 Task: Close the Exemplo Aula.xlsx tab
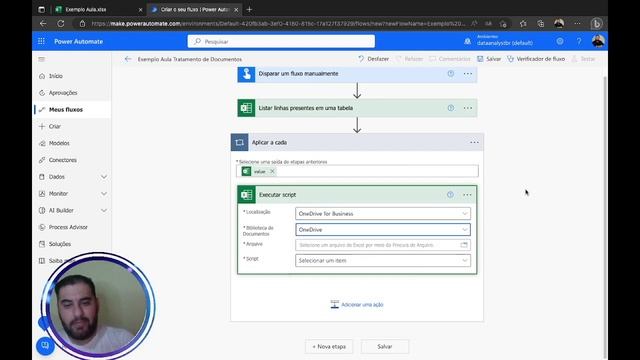[140, 9]
